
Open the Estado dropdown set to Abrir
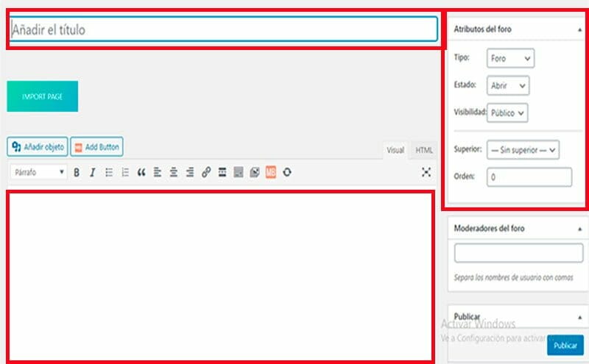[x=508, y=85]
